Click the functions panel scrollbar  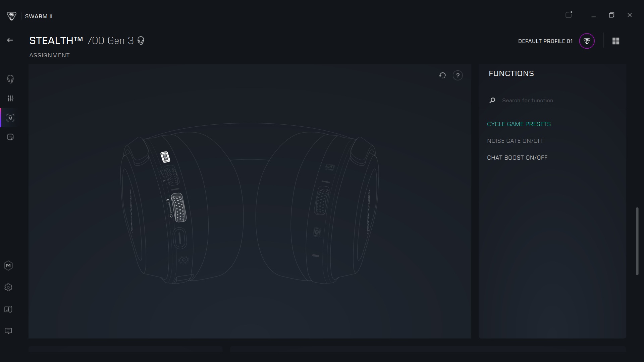click(x=637, y=241)
